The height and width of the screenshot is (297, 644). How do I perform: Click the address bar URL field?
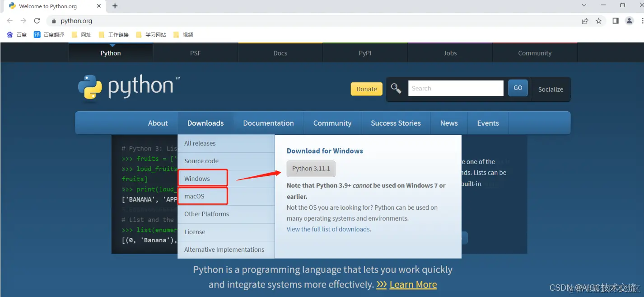pos(316,21)
